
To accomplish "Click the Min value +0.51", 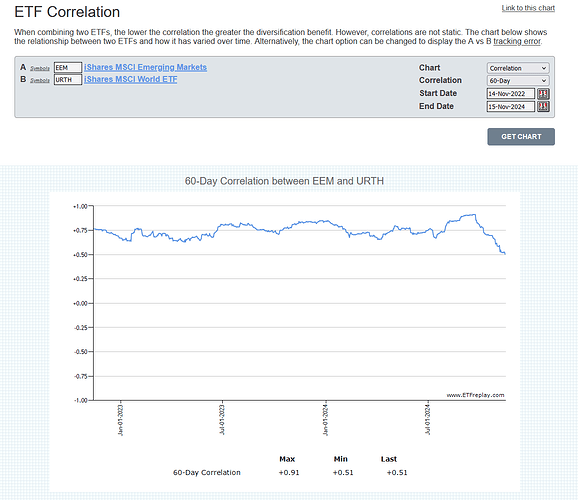I will (343, 472).
